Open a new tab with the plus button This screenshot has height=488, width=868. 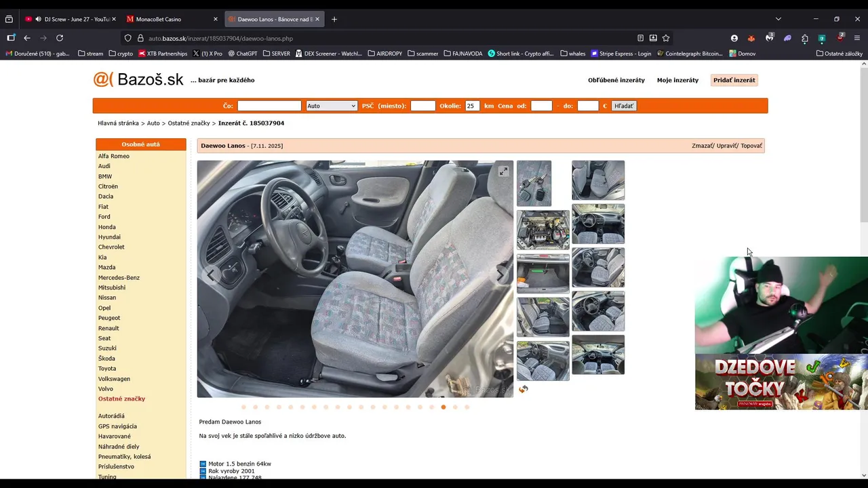click(334, 19)
